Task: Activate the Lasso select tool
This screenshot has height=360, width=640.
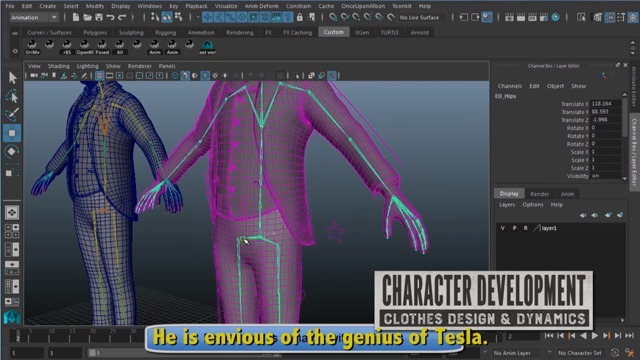Action: point(12,96)
